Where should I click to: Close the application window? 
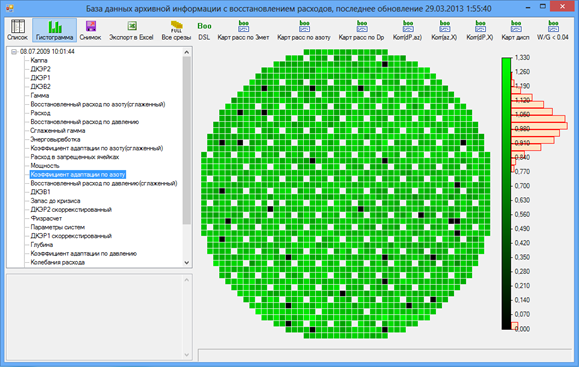562,7
